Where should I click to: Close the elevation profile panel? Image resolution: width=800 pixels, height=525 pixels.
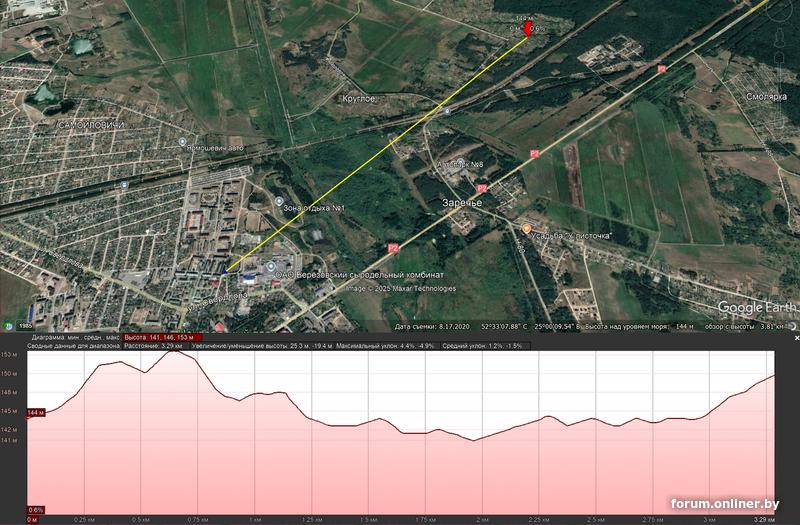(797, 338)
